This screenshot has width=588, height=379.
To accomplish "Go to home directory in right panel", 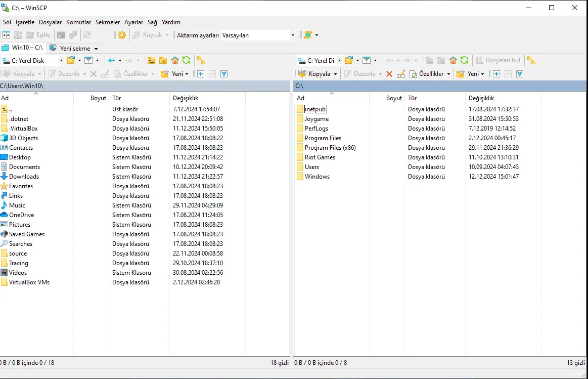I will point(453,60).
